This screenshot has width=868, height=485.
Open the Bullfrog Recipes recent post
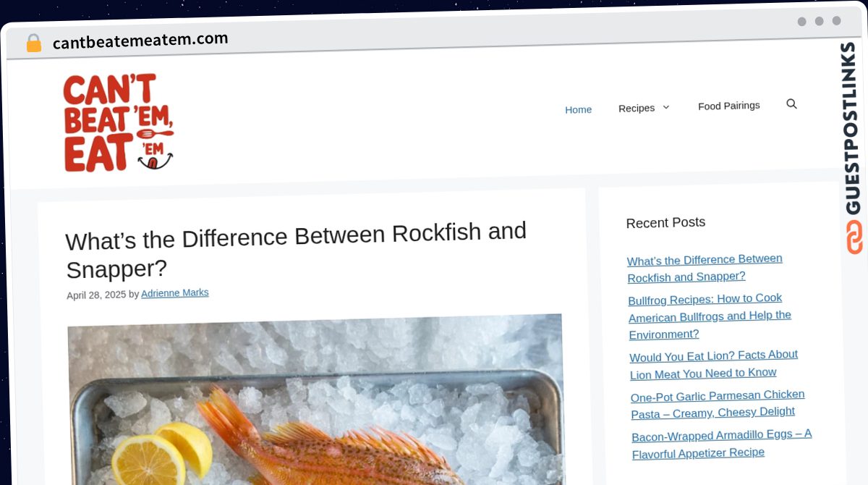pyautogui.click(x=710, y=316)
